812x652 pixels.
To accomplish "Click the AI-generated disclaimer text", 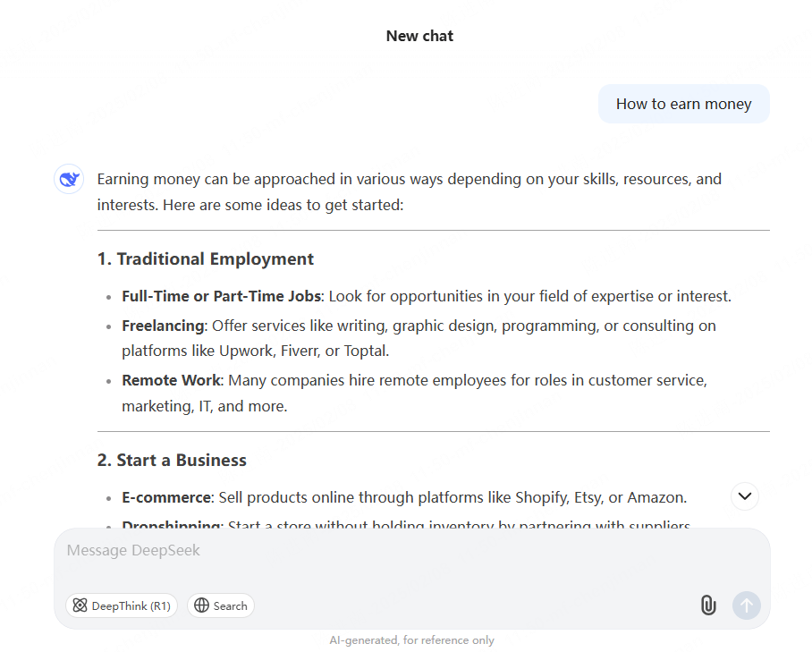I will point(411,640).
